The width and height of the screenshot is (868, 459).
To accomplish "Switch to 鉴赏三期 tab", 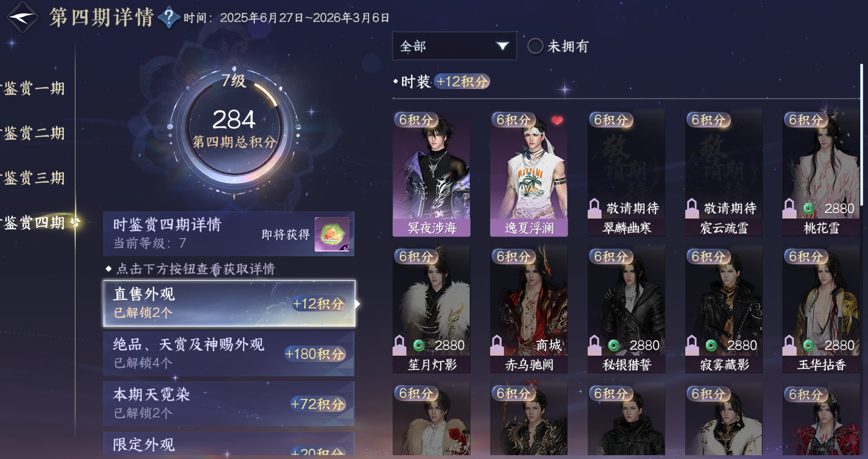I will [x=33, y=178].
